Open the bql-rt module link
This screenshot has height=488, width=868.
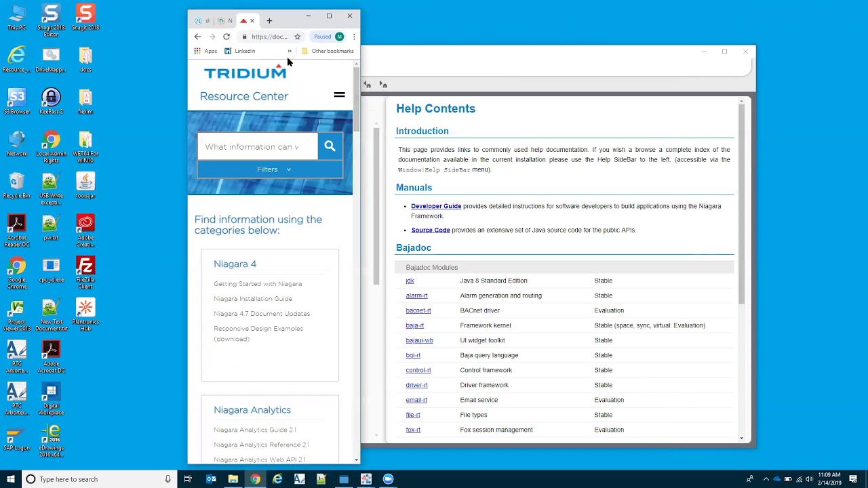pyautogui.click(x=413, y=355)
